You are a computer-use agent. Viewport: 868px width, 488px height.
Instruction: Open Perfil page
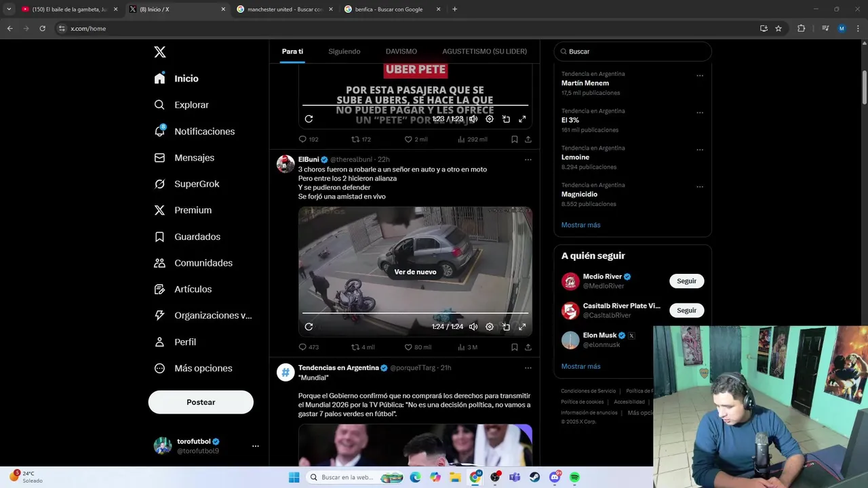coord(175,342)
